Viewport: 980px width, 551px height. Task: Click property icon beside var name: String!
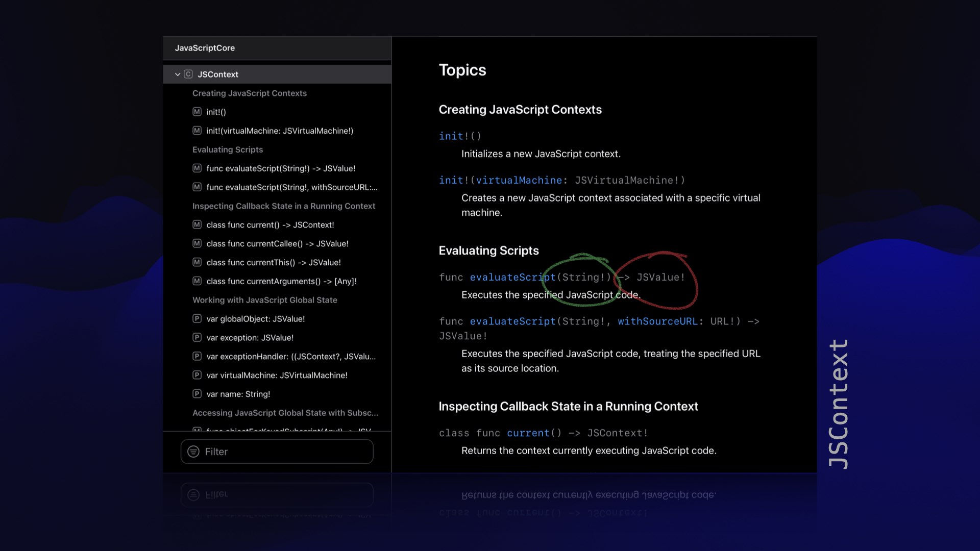[197, 394]
